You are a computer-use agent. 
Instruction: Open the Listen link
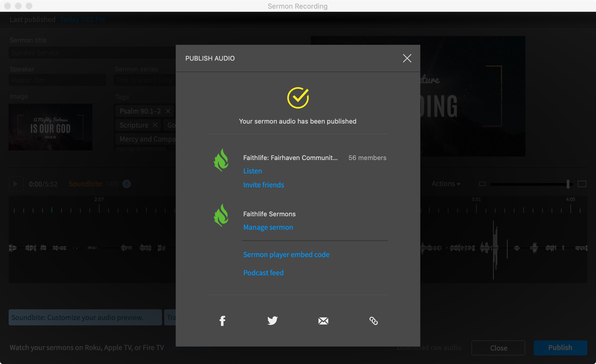[252, 171]
